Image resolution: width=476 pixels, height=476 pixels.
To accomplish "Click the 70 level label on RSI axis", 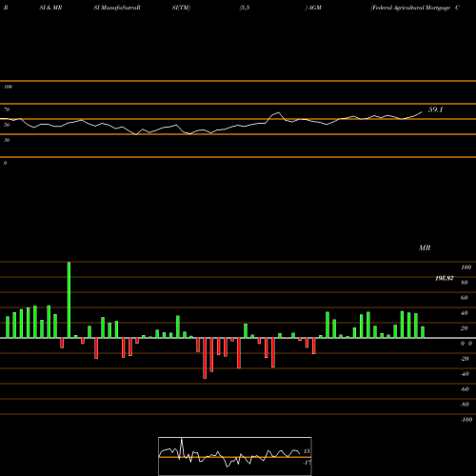I will 7,109.
